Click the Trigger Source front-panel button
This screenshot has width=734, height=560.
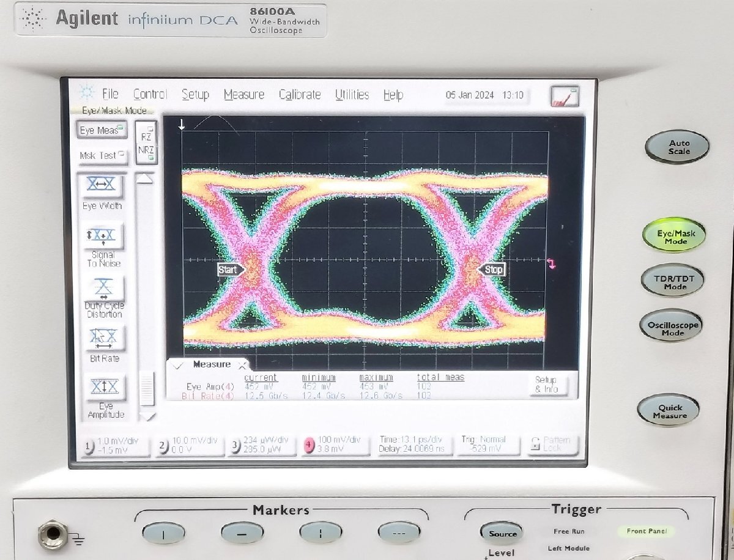pyautogui.click(x=503, y=533)
